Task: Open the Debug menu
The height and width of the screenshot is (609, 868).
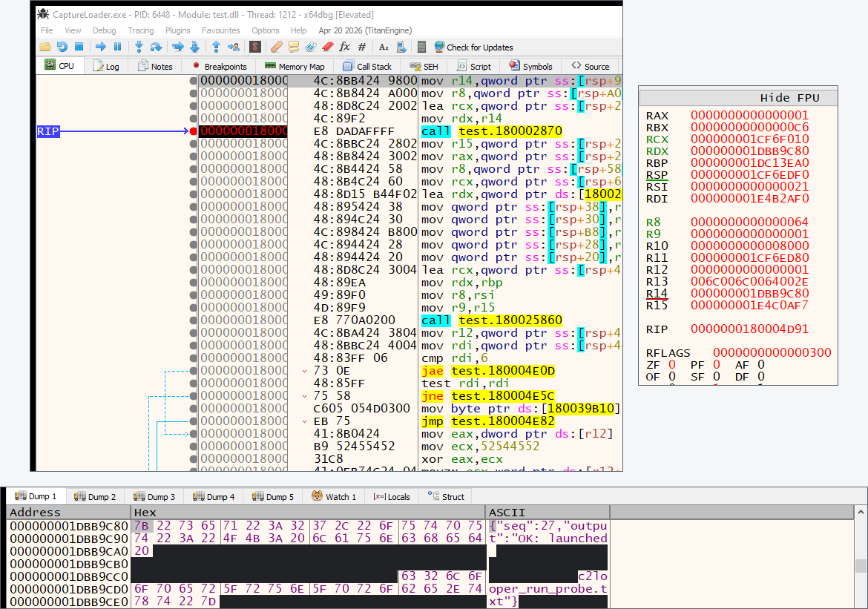Action: (x=104, y=30)
